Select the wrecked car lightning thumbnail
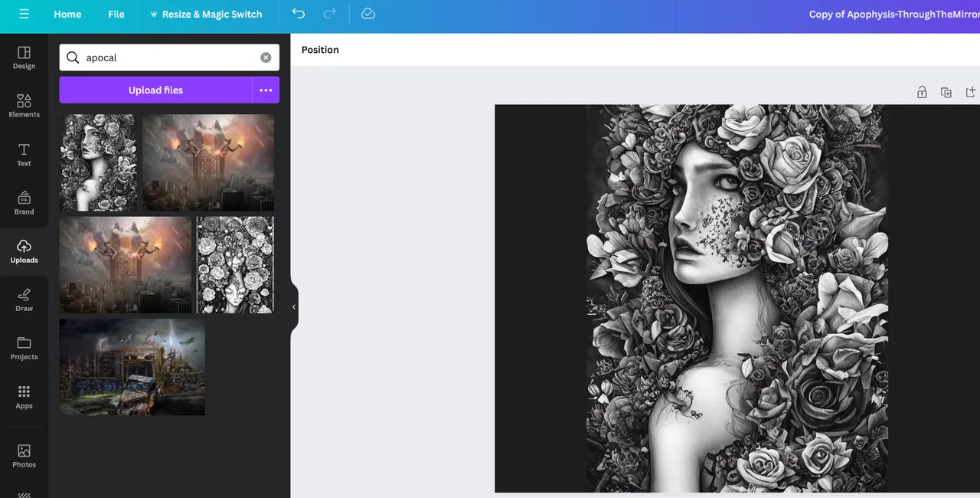 [x=132, y=367]
